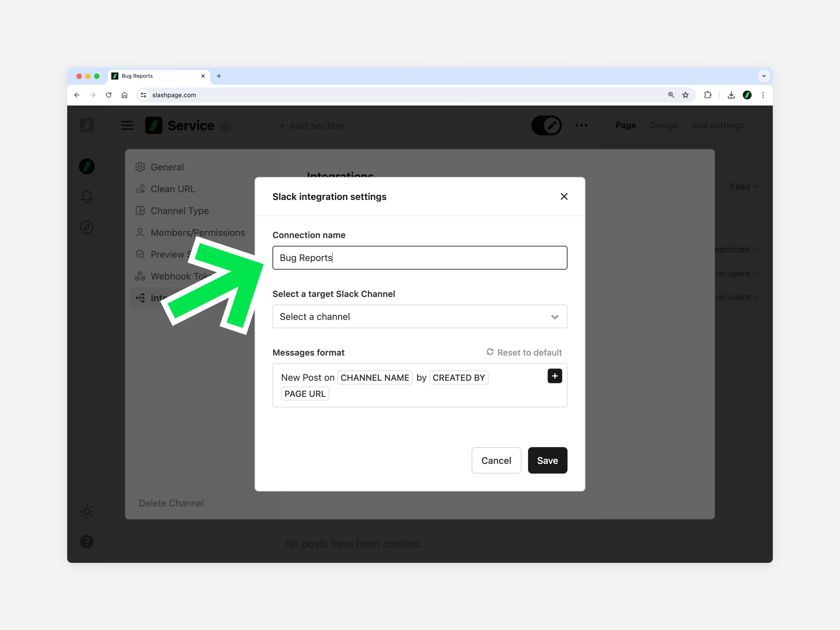
Task: Open the Chrome three-dot menu
Action: pos(763,95)
